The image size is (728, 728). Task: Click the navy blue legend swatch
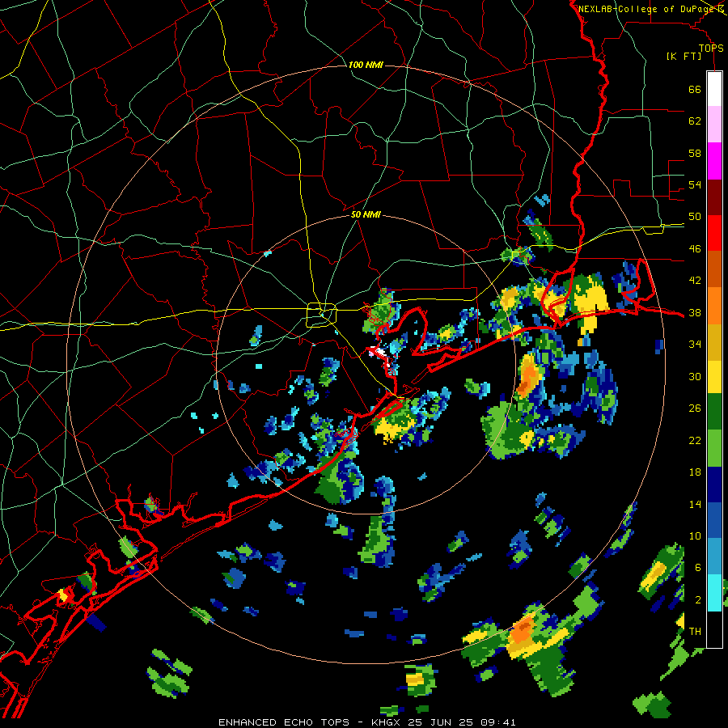(x=714, y=485)
